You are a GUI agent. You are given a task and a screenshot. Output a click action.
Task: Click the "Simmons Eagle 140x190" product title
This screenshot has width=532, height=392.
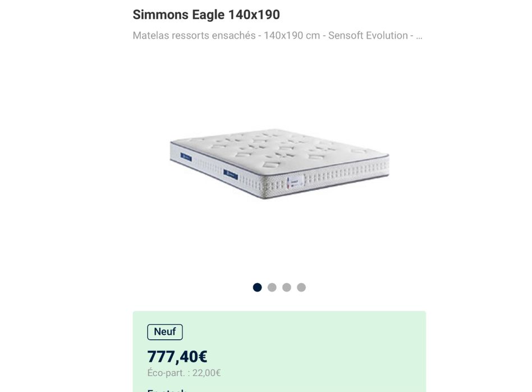(x=206, y=15)
